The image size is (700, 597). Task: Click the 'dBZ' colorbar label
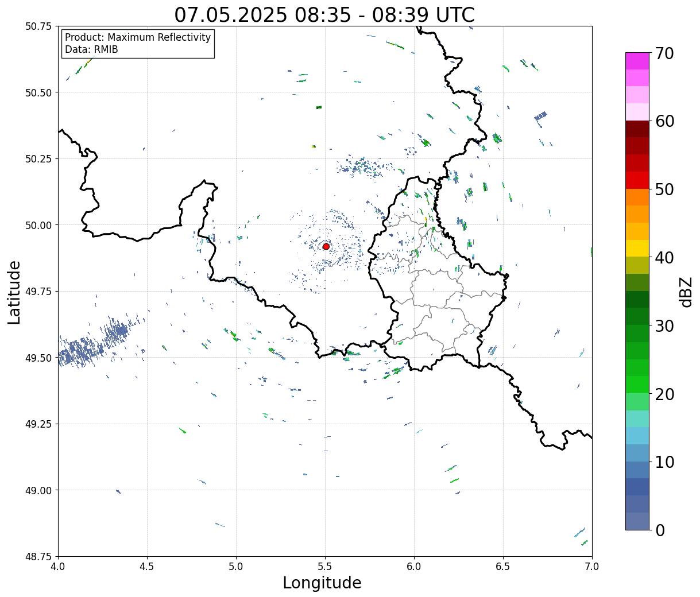(x=686, y=292)
